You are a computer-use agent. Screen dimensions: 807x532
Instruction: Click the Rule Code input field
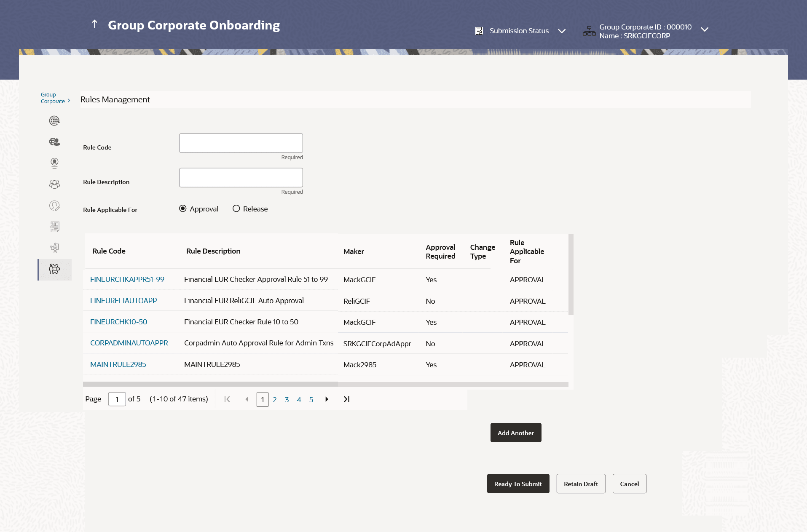241,143
